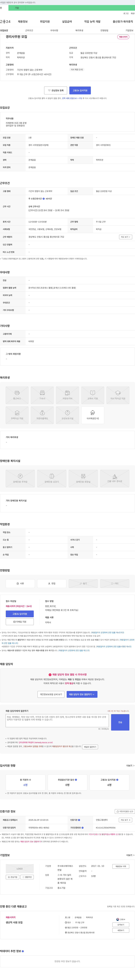Expand the 지도 보기 dropdown in 근무 예정지
Screen dimensions: 135x980
[x=125, y=237]
